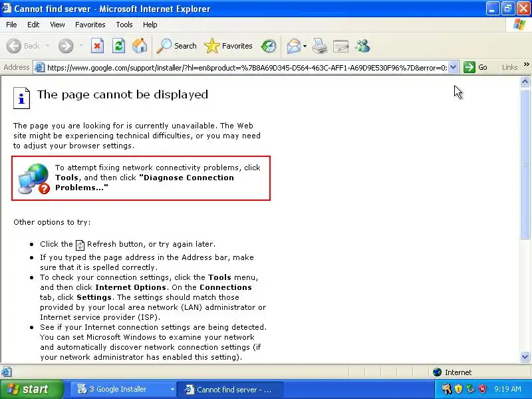Click the yellow shield tray icon

458,389
